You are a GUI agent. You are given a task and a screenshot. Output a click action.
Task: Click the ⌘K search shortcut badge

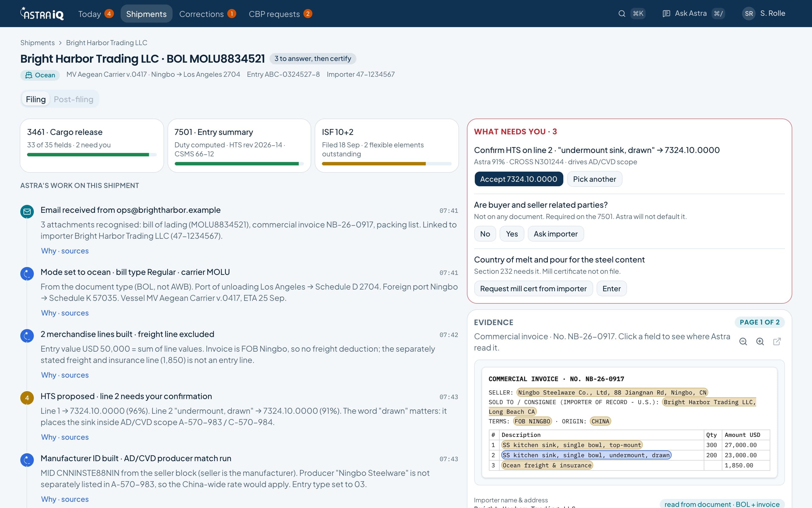pyautogui.click(x=638, y=14)
